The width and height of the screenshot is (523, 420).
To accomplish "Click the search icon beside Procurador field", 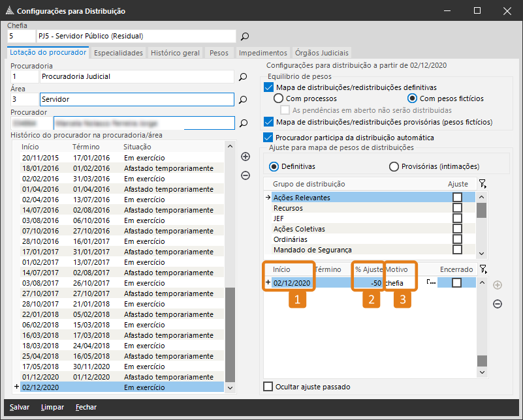I will 245,123.
